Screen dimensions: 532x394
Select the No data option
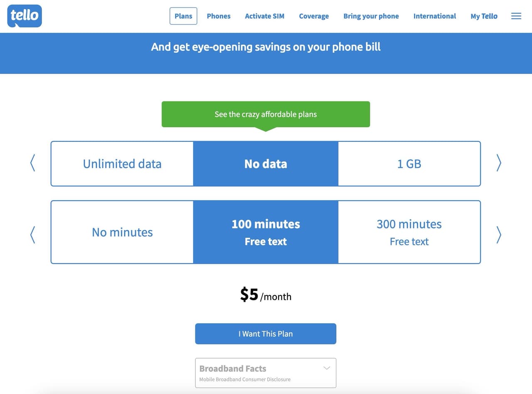point(266,164)
